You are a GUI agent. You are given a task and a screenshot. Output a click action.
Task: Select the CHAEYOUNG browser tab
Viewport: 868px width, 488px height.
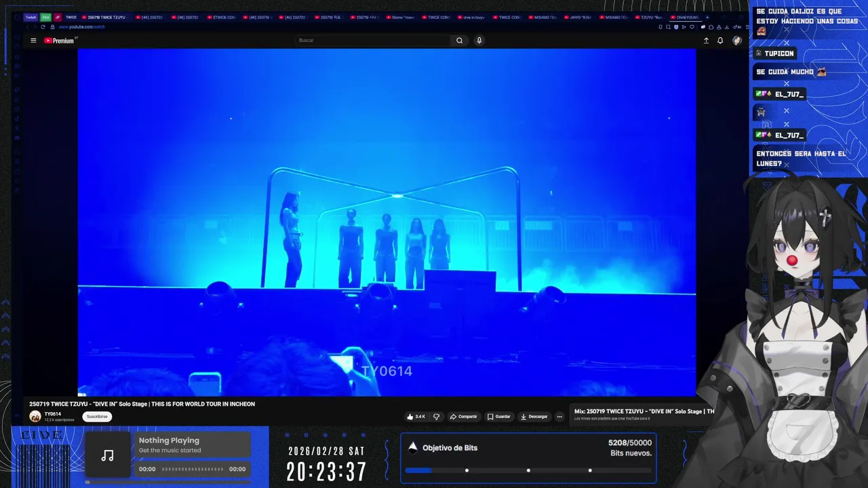[684, 17]
